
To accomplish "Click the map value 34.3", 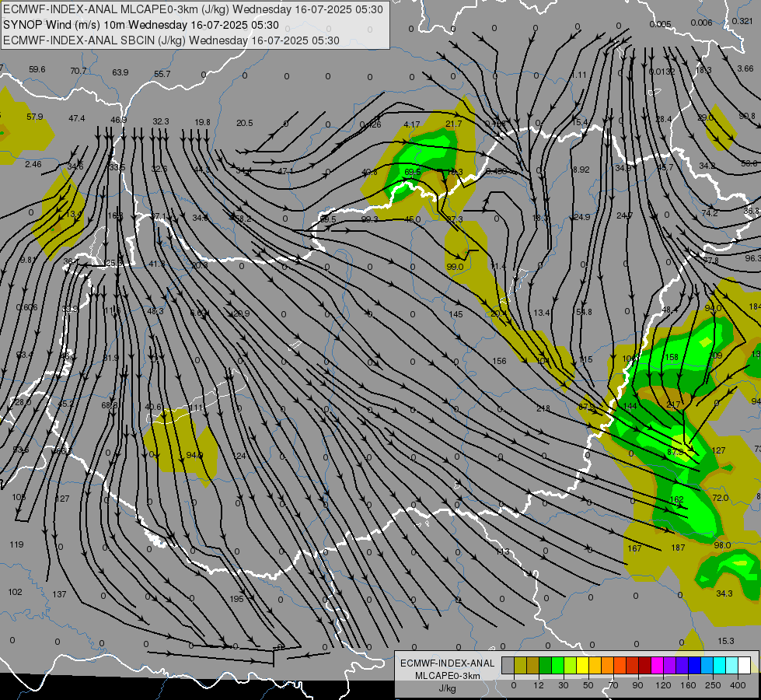I will pyautogui.click(x=724, y=593).
